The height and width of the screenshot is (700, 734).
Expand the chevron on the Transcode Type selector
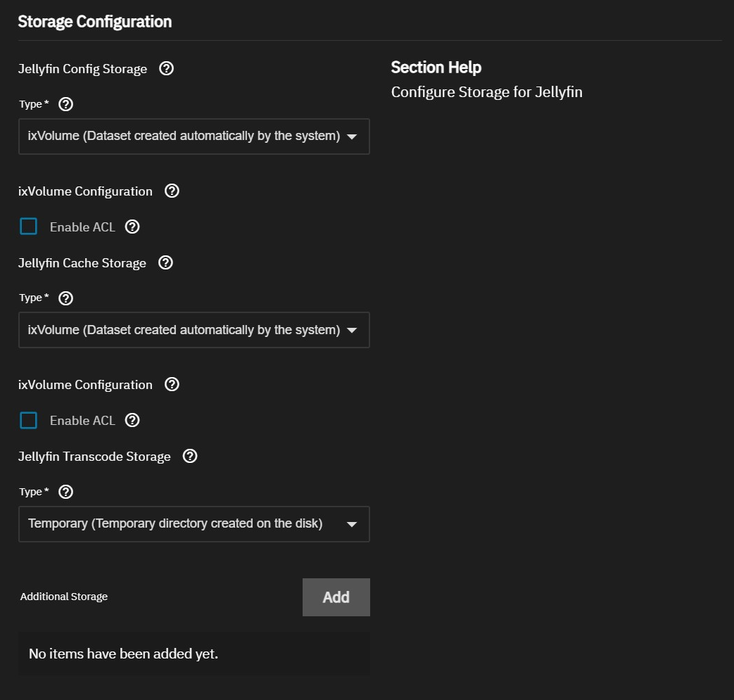(x=351, y=523)
